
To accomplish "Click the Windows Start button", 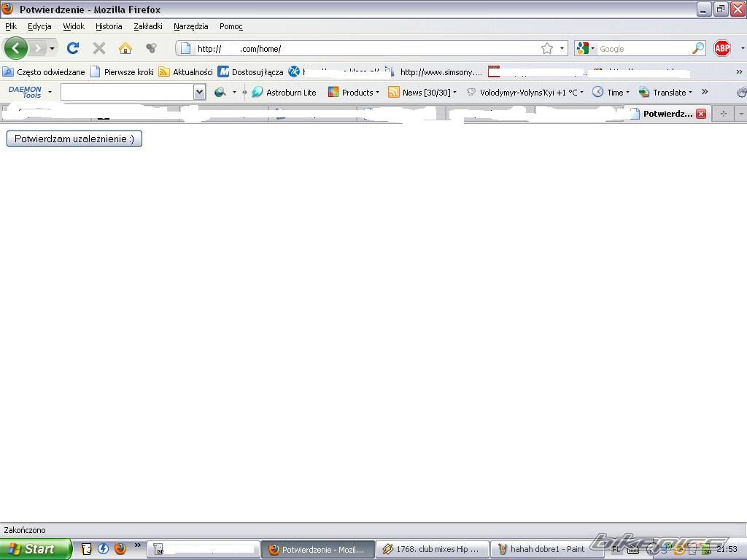I will click(x=35, y=549).
